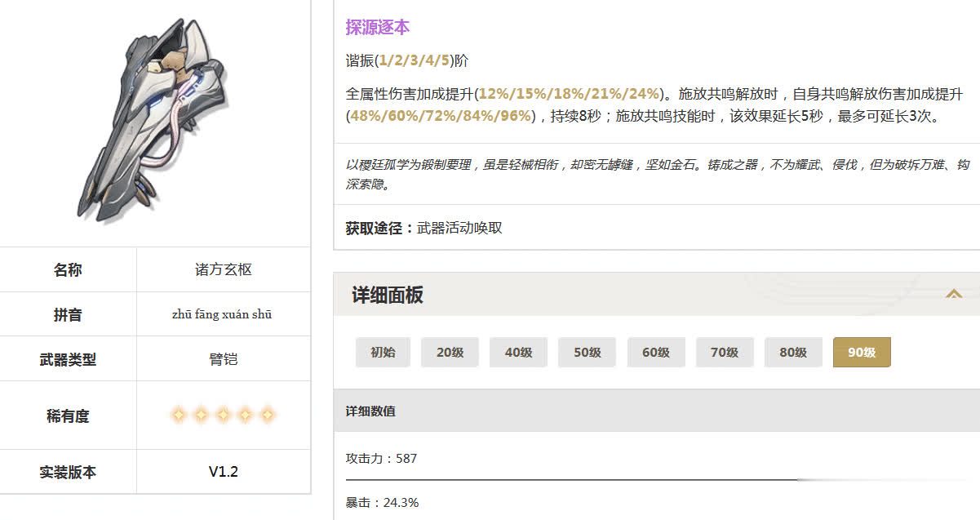Select the 40级 level tab
Image resolution: width=980 pixels, height=520 pixels.
(518, 353)
